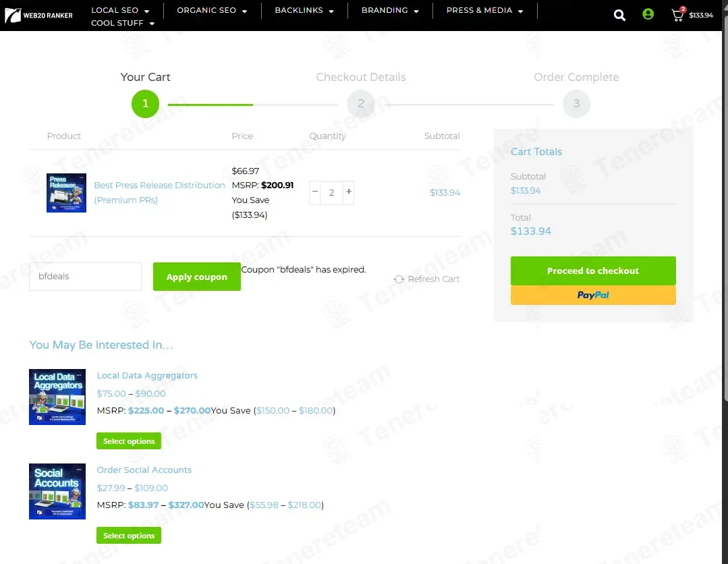This screenshot has width=728, height=564.
Task: Click step 2 Checkout Details circle
Action: [361, 103]
